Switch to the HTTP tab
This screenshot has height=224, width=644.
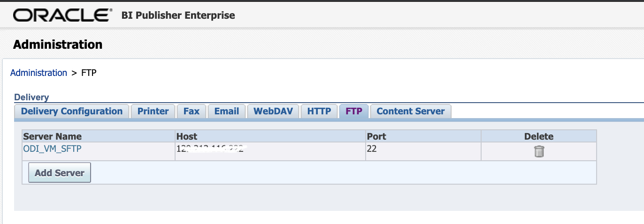(x=319, y=111)
